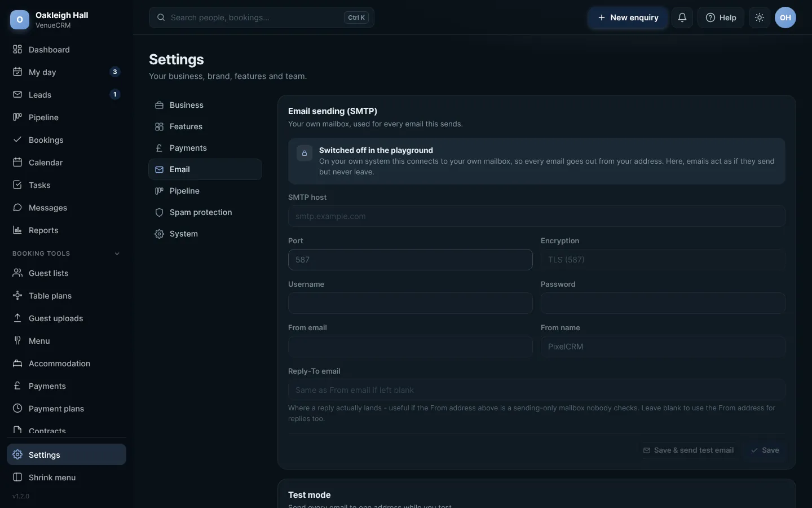Click the Guest uploads arrow icon
The image size is (812, 508).
tap(17, 318)
